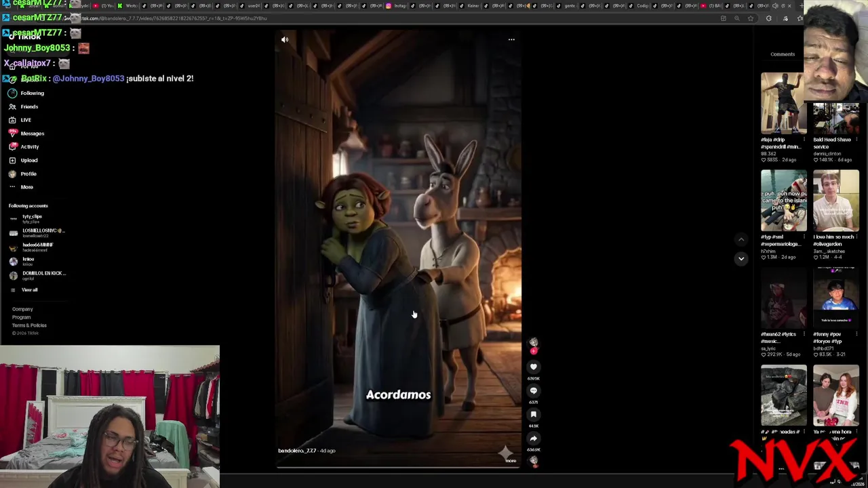
Task: Share the video with the arrow icon
Action: point(534,439)
